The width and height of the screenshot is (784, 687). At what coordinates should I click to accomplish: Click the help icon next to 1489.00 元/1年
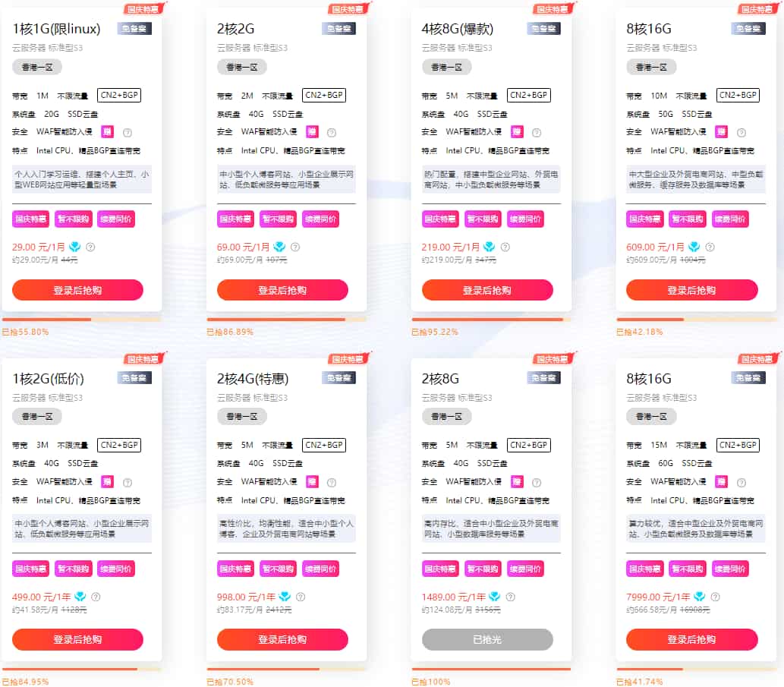click(x=510, y=597)
